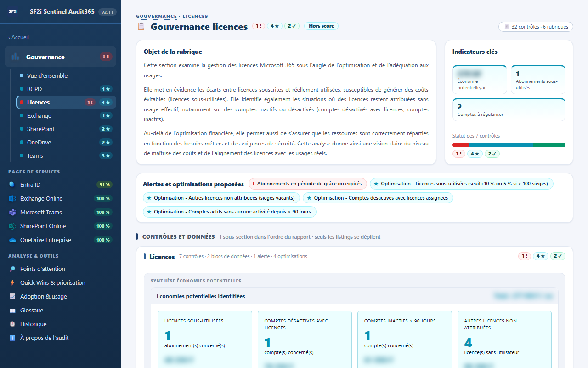Click the Statut des 7 contrôles bar
This screenshot has height=368, width=588.
tap(509, 145)
